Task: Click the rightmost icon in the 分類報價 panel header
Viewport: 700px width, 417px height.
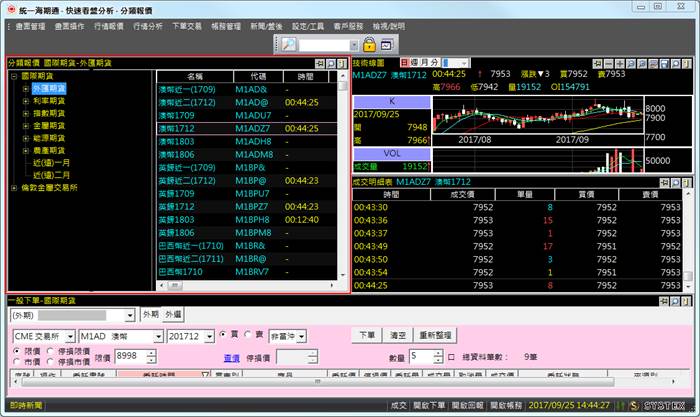Action: coord(342,64)
